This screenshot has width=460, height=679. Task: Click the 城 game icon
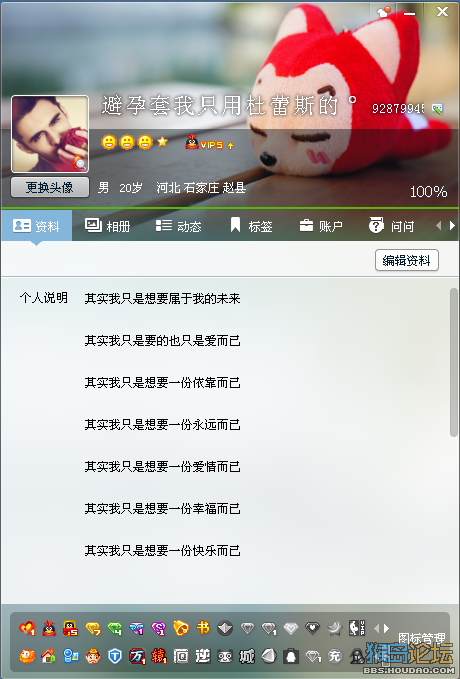point(247,656)
